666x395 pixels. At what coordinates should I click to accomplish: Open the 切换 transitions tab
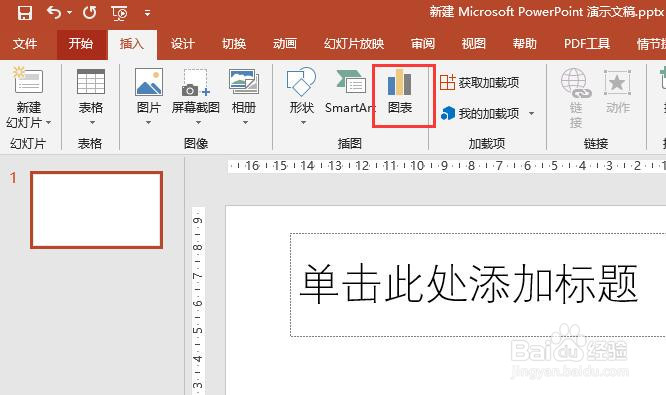coord(234,44)
